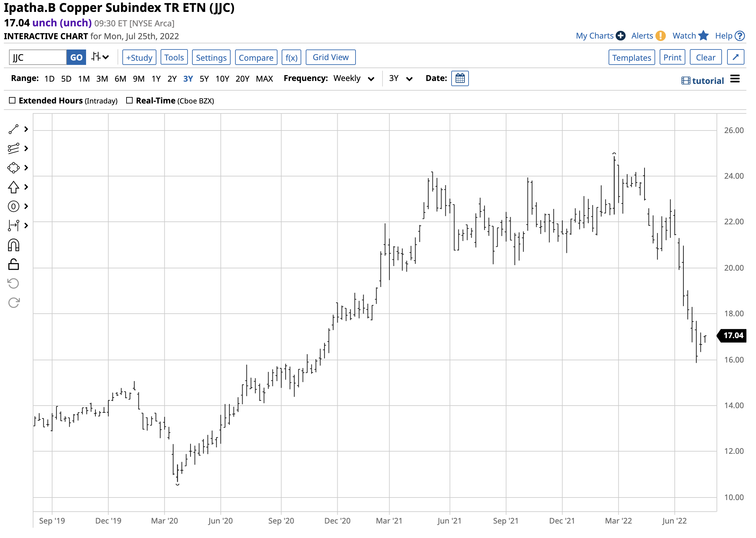Screen dimensions: 756x538
Task: Click the Compare button
Action: [257, 57]
